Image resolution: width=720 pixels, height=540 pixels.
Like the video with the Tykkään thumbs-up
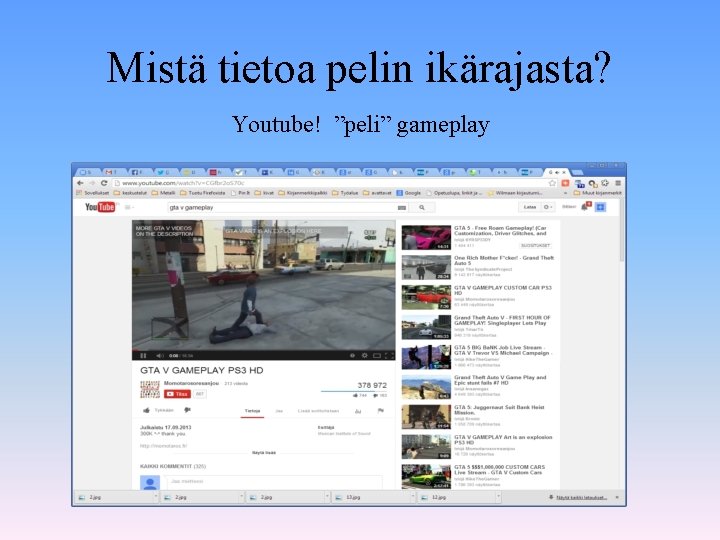point(158,410)
